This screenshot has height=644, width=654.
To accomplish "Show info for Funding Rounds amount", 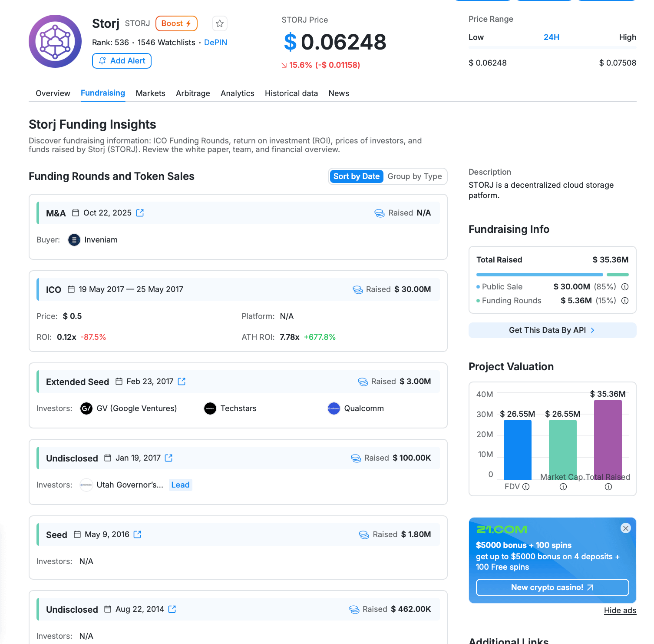I will [625, 301].
